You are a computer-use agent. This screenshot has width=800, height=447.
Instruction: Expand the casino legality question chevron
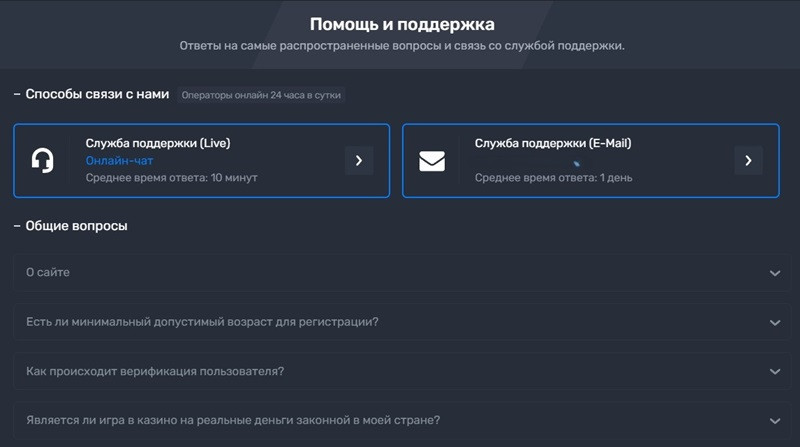pos(775,421)
